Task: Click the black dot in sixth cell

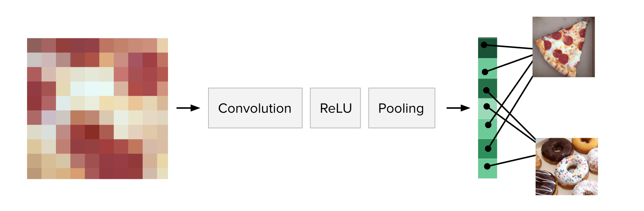Action: click(x=488, y=148)
